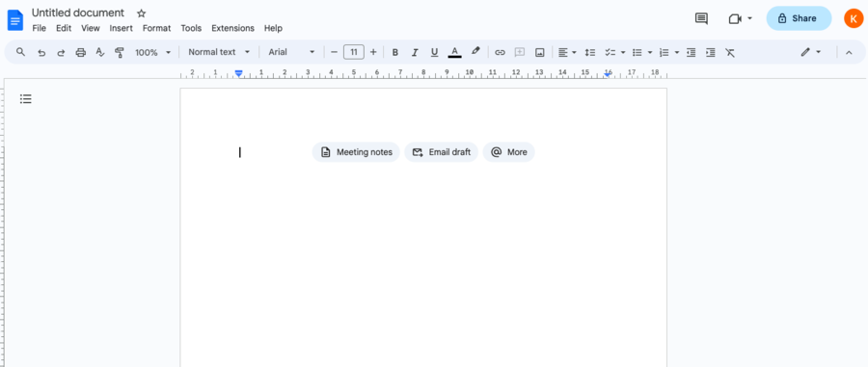Toggle italic formatting
Viewport: 868px width, 367px height.
tap(415, 53)
